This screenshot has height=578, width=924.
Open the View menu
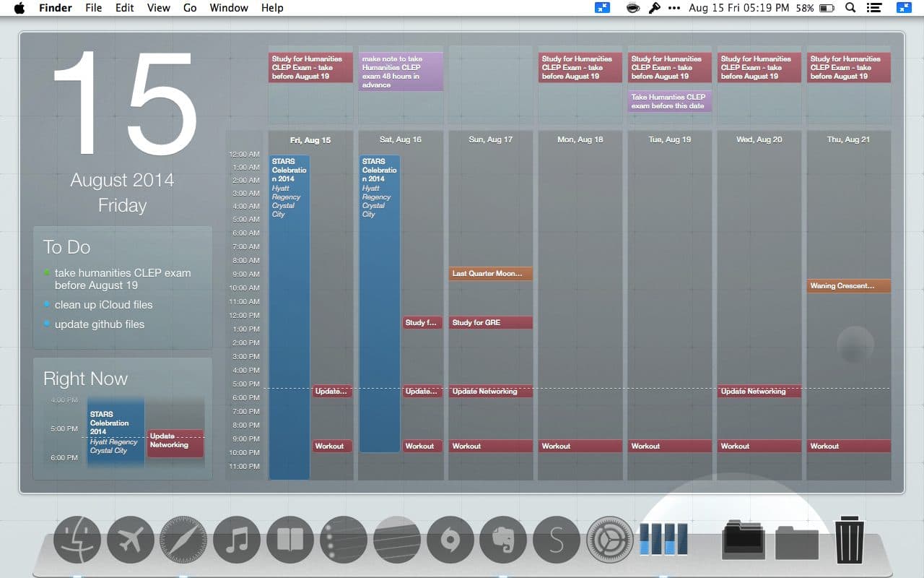[158, 8]
